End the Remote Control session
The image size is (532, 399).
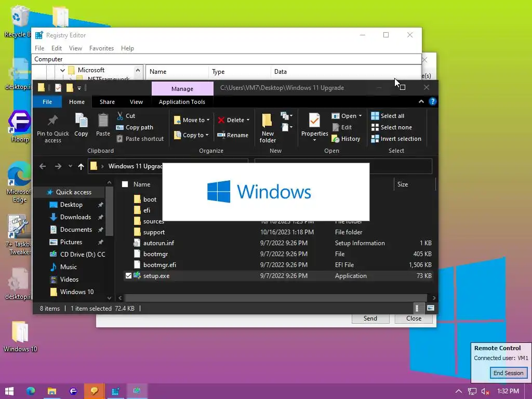click(x=508, y=373)
